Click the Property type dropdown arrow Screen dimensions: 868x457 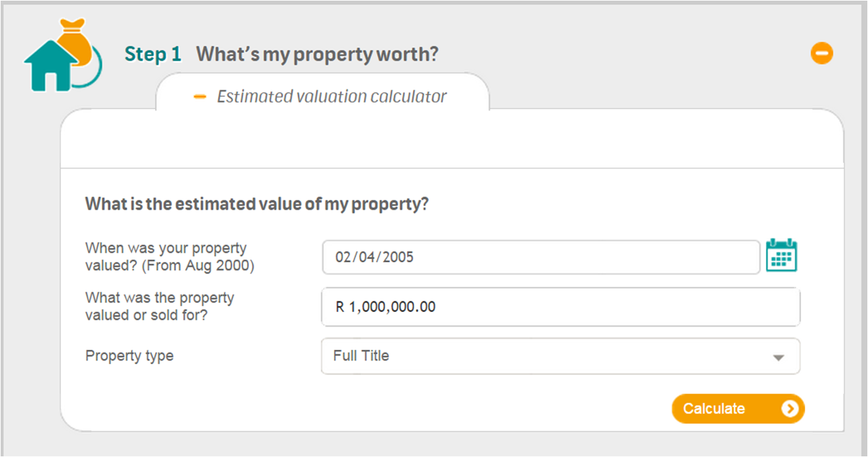[x=779, y=358]
